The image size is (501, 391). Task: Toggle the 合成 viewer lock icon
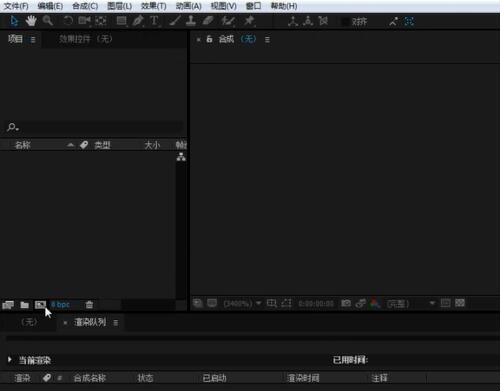click(x=209, y=39)
